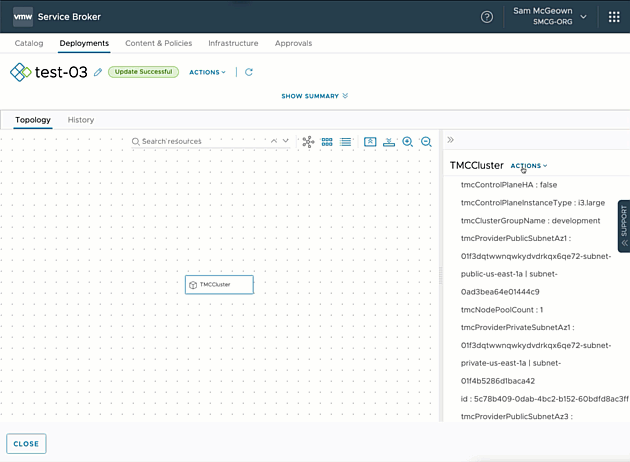
Task: Go to next search result arrow
Action: [x=285, y=141]
